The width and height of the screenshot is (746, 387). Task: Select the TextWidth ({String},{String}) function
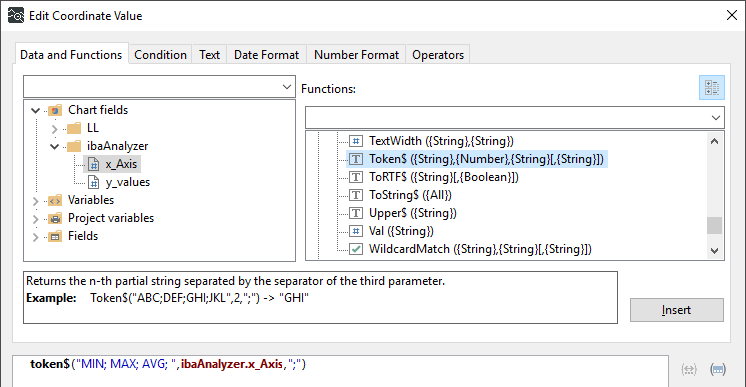(x=442, y=141)
